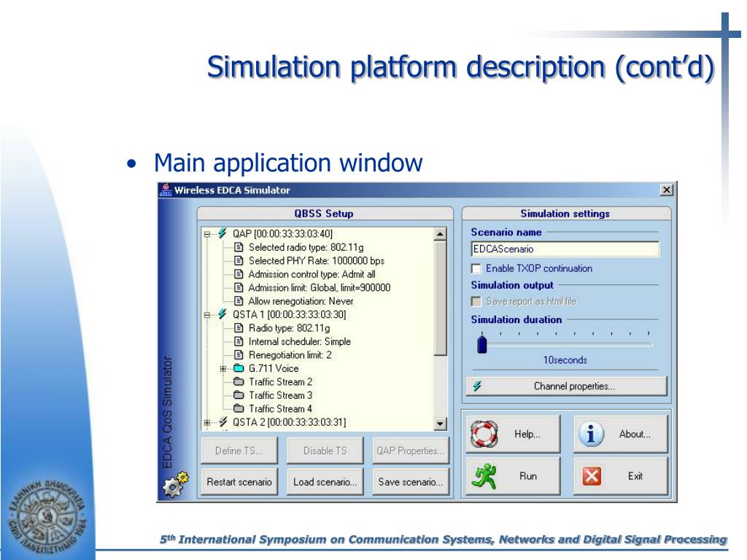The width and height of the screenshot is (747, 560).
Task: Click the lifebuoy Help icon
Action: pos(484,434)
